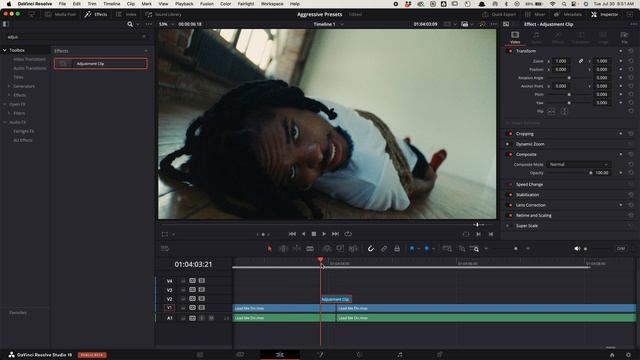Toggle timeline Snapping magnet icon
The width and height of the screenshot is (640, 360).
tap(371, 249)
